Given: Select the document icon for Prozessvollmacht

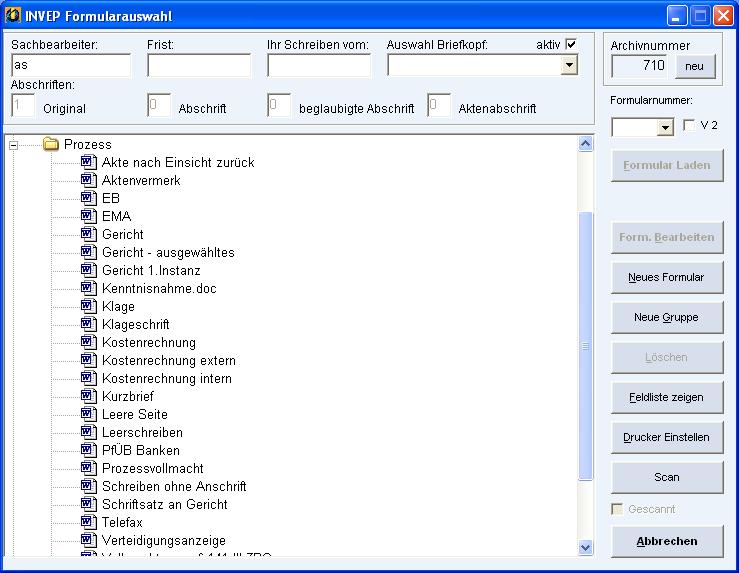Looking at the screenshot, I should (89, 468).
